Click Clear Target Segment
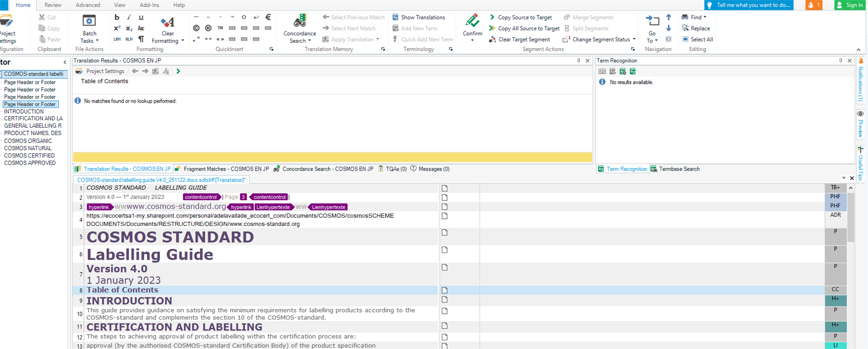Viewport: 868px width, 349px height. 519,40
